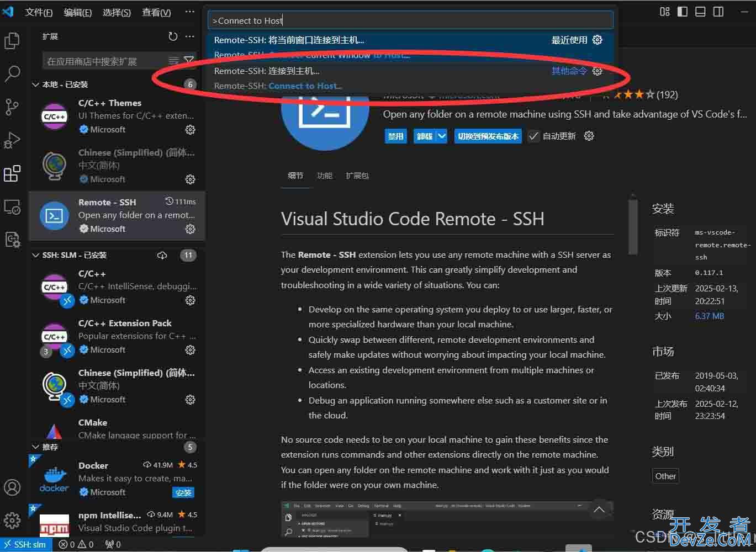Click the command palette input field
This screenshot has height=552, width=756.
[411, 20]
